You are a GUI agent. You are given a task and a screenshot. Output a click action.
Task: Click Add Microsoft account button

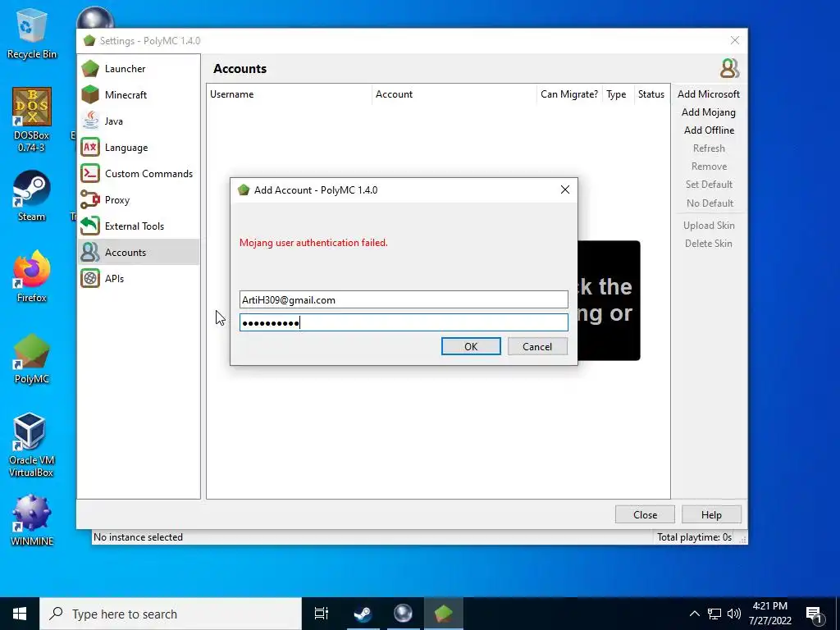click(x=708, y=94)
